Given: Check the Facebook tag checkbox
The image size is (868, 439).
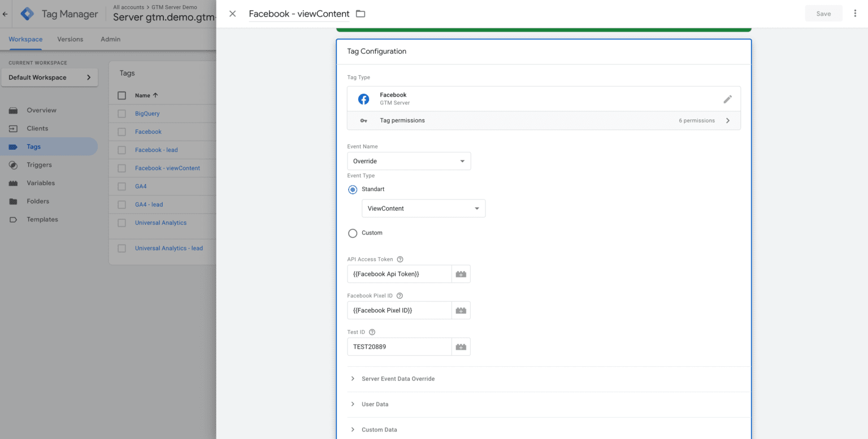Looking at the screenshot, I should pyautogui.click(x=121, y=132).
